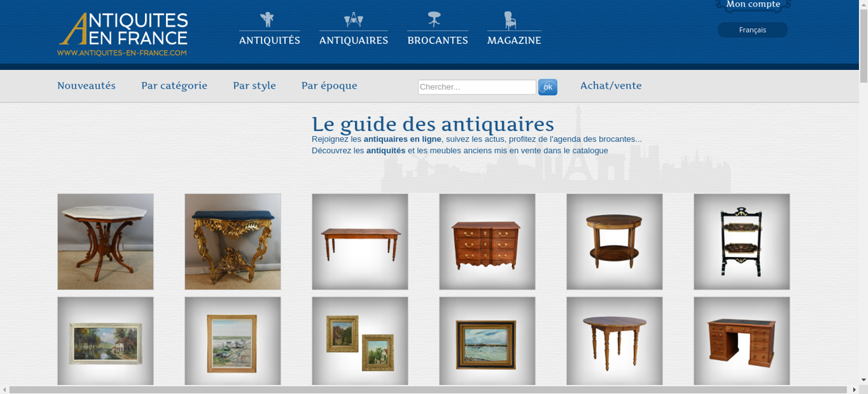This screenshot has height=394, width=868.
Task: Open the Par catégorie menu
Action: point(174,85)
